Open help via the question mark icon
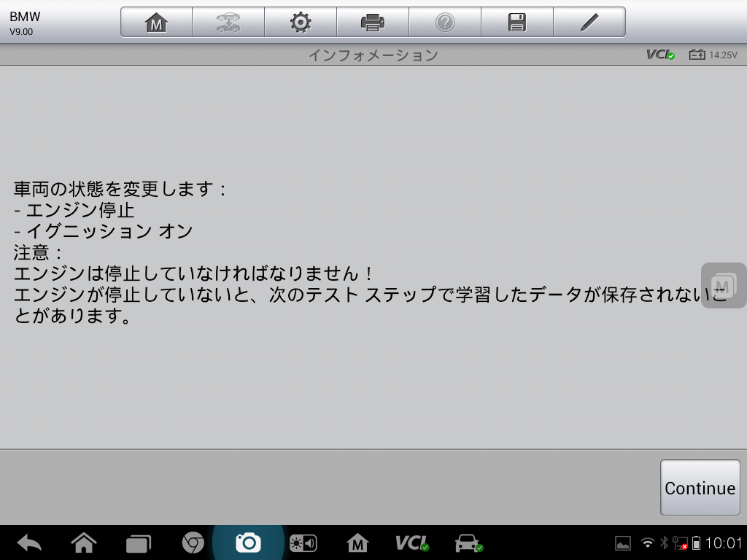The width and height of the screenshot is (747, 560). pos(444,23)
